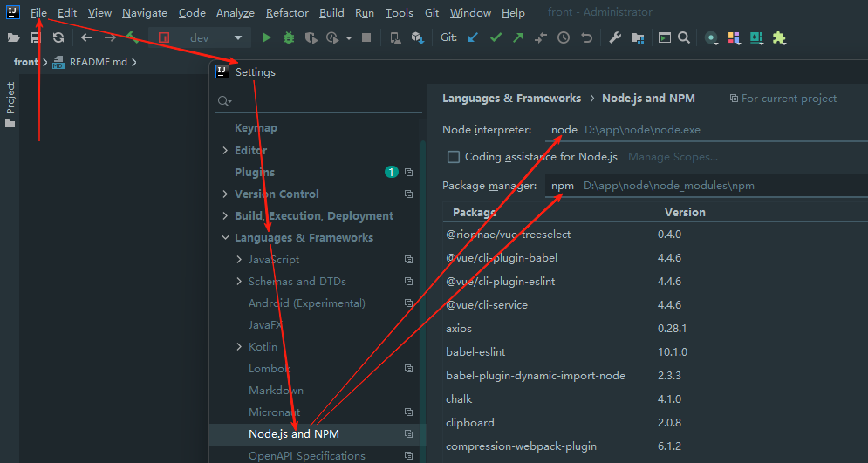Expand the Kotlin settings node
Image resolution: width=868 pixels, height=463 pixels.
tap(239, 347)
